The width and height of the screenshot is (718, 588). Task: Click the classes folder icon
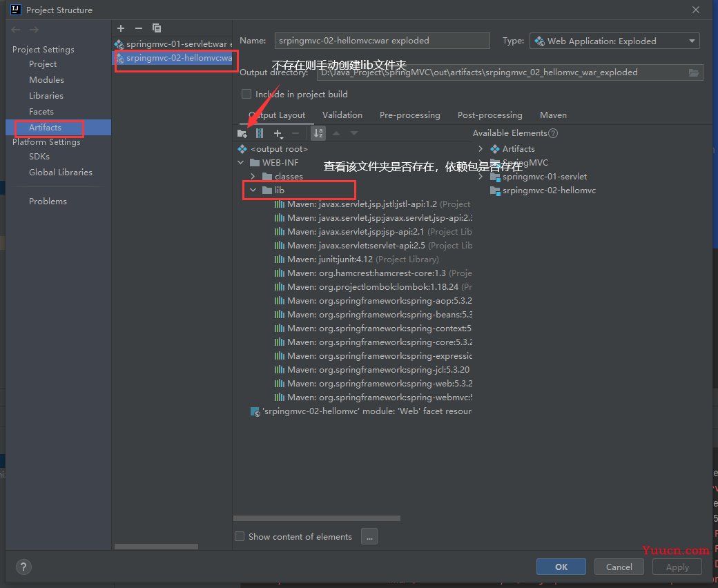[x=267, y=177]
